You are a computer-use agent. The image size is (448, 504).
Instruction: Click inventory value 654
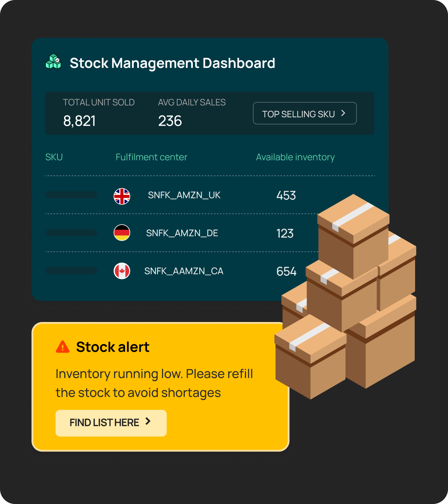(x=286, y=272)
